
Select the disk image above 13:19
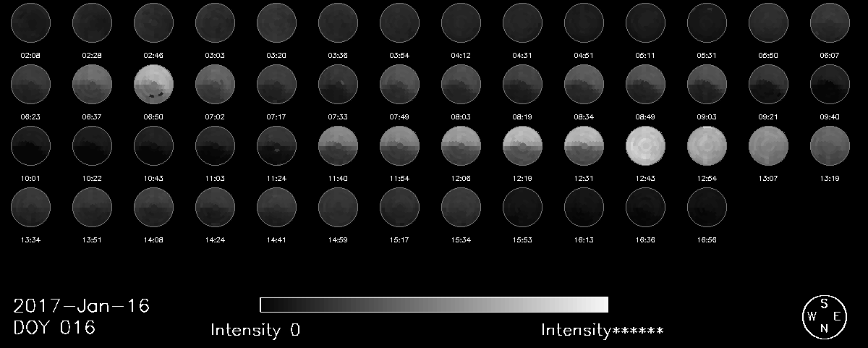pyautogui.click(x=830, y=146)
